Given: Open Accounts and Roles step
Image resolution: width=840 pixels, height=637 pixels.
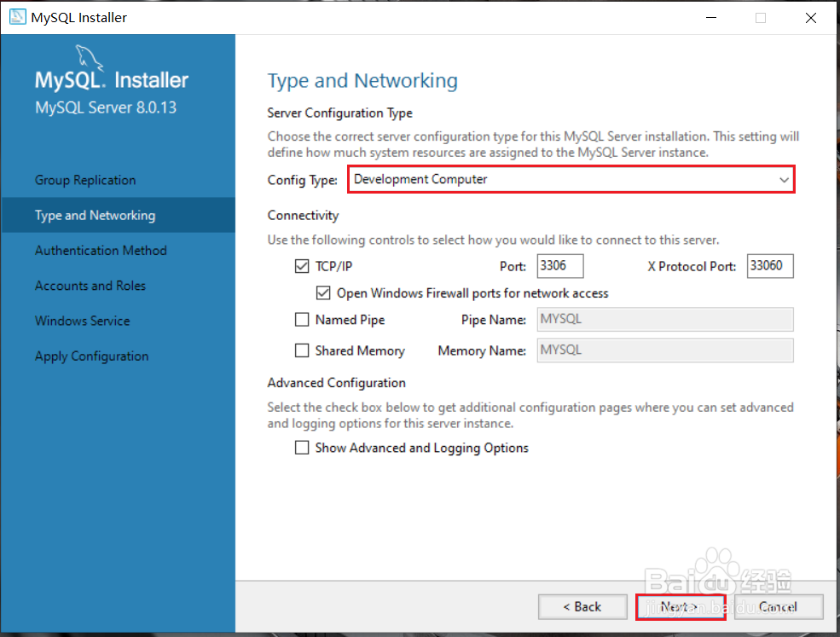Looking at the screenshot, I should pos(90,286).
